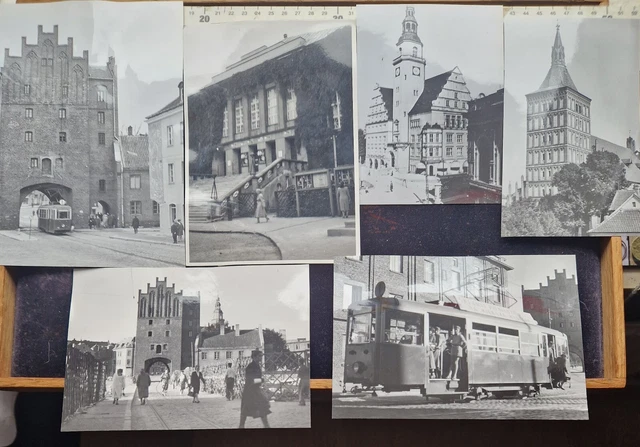Open the ivy-covered building with staircase photo
The width and height of the screenshot is (640, 447).
[272, 142]
